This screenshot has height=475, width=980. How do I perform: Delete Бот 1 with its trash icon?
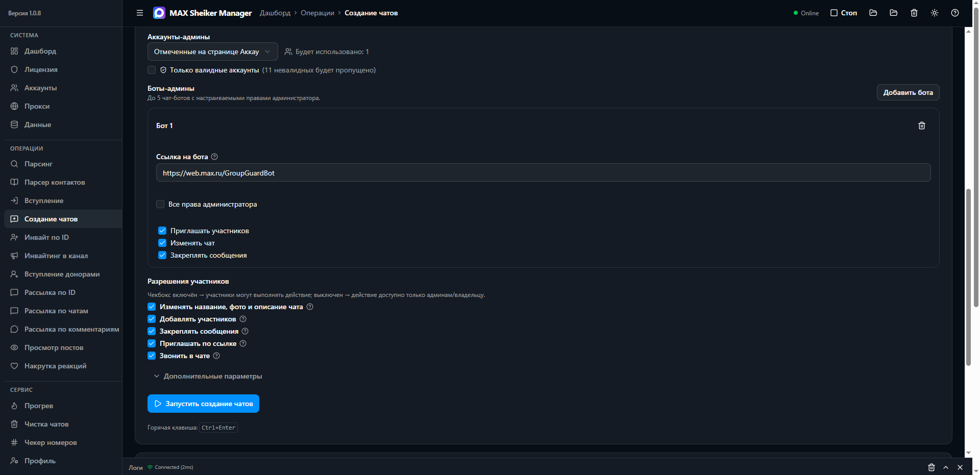[922, 126]
